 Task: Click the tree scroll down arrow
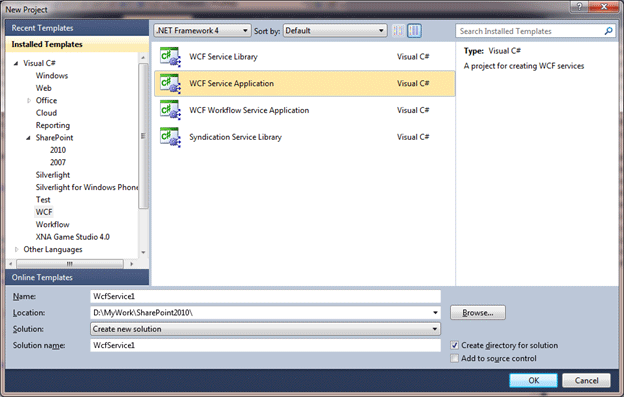[x=143, y=252]
